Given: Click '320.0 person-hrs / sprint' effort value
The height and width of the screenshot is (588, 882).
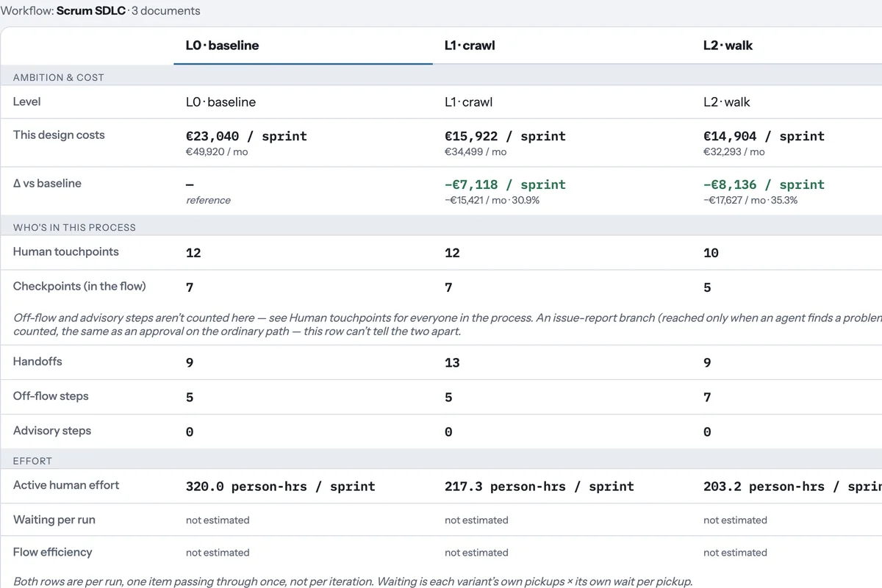Looking at the screenshot, I should pyautogui.click(x=280, y=486).
